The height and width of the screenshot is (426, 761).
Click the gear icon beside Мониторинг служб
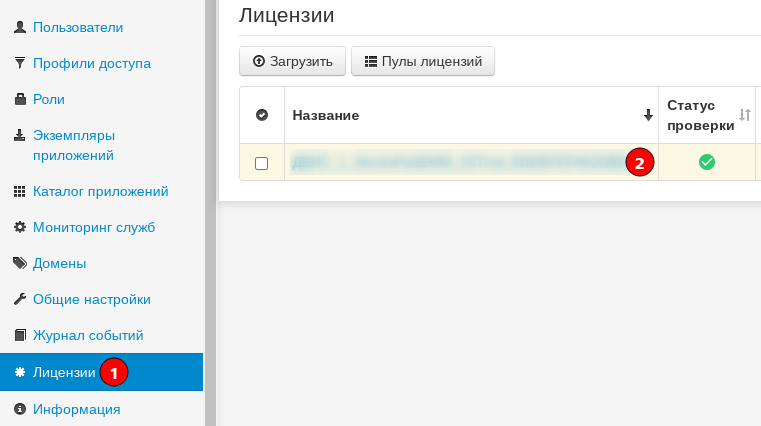tap(19, 227)
